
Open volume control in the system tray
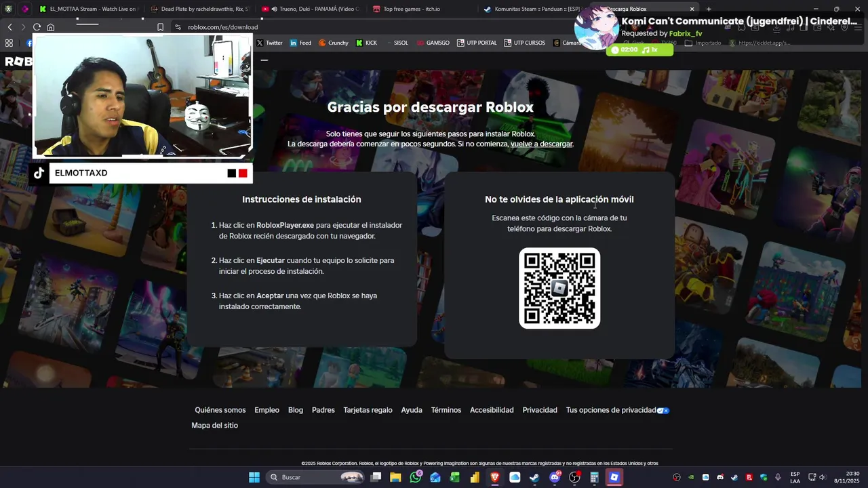[822, 477]
